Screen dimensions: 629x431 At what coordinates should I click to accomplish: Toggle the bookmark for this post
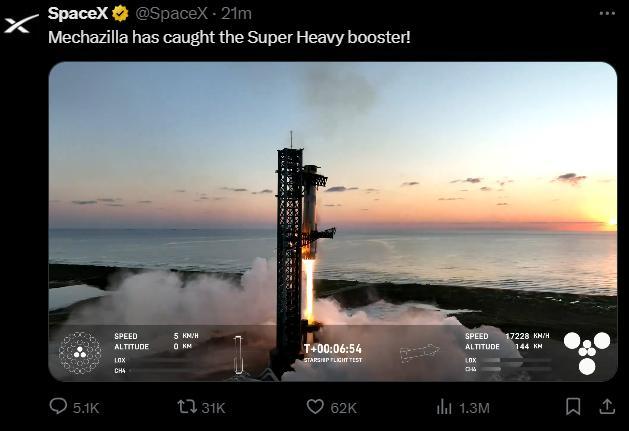(x=573, y=407)
